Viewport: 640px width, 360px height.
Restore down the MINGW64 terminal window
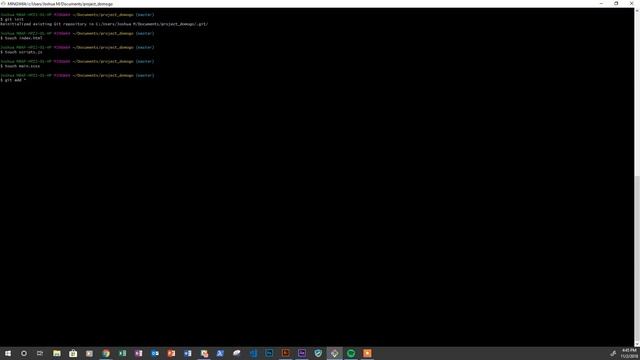616,4
